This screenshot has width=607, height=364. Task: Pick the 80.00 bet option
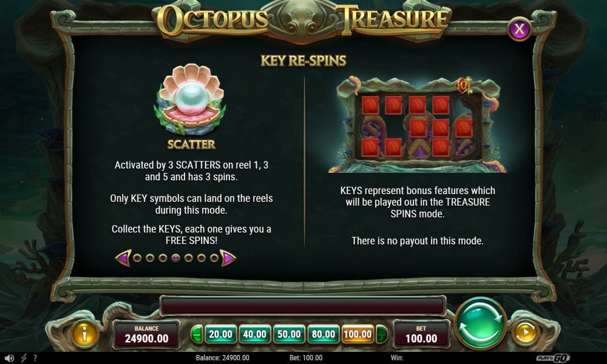coord(324,334)
